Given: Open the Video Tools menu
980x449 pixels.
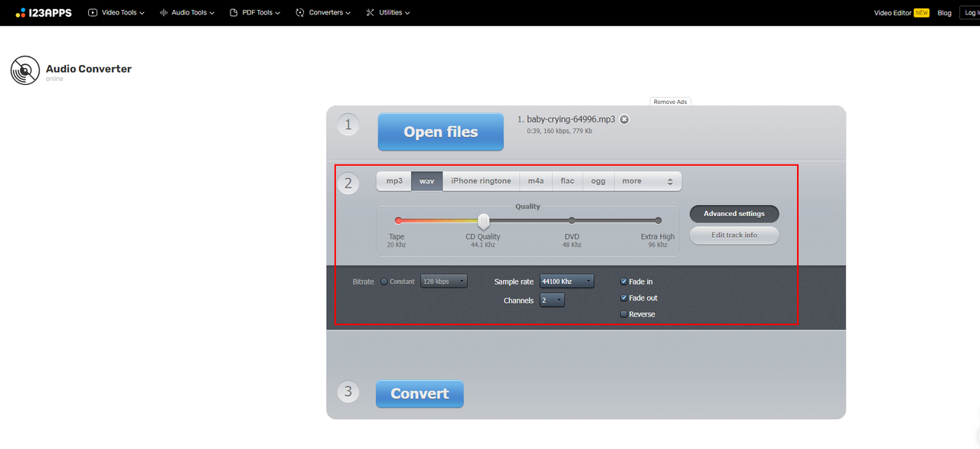Looking at the screenshot, I should [116, 12].
